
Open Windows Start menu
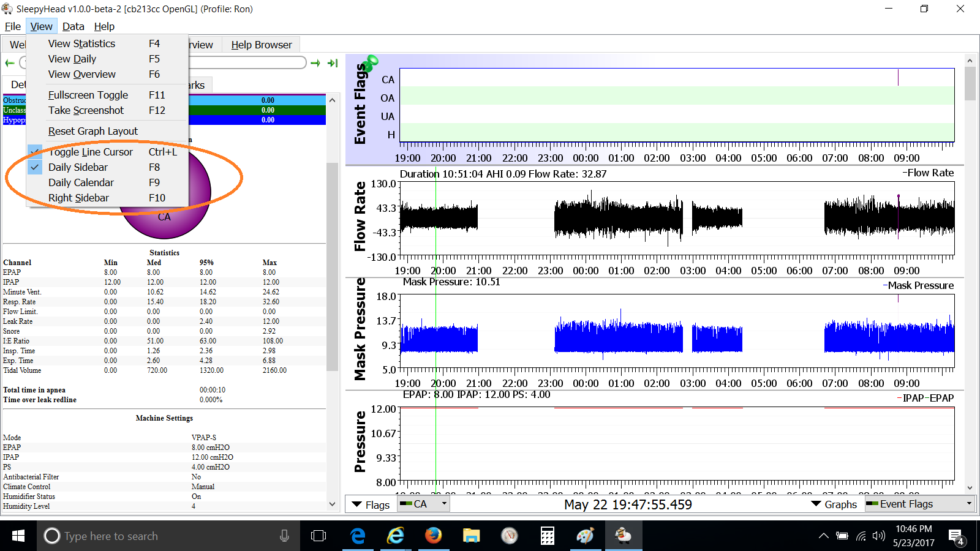click(x=18, y=536)
